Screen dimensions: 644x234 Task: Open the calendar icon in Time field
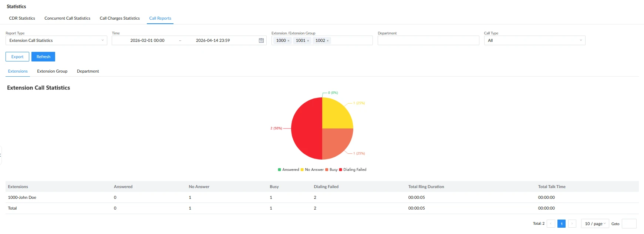261,40
